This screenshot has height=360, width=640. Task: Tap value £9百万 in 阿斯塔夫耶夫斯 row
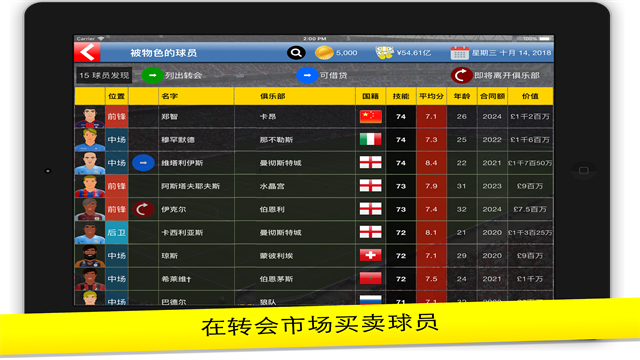[x=530, y=186]
